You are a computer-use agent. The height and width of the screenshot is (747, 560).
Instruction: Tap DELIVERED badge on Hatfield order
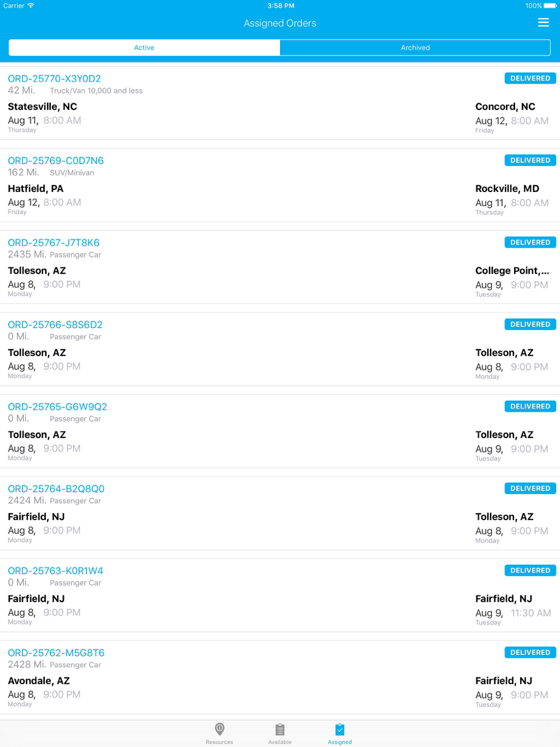pyautogui.click(x=530, y=160)
